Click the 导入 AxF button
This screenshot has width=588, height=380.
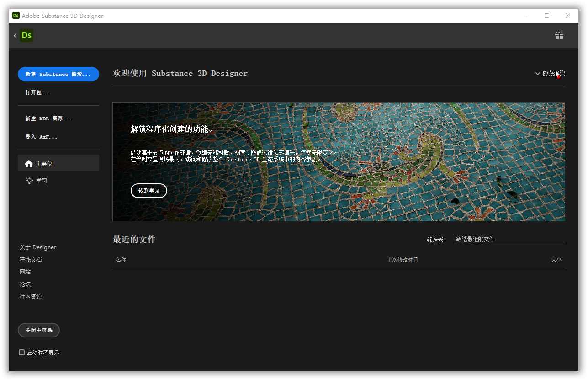click(x=42, y=137)
